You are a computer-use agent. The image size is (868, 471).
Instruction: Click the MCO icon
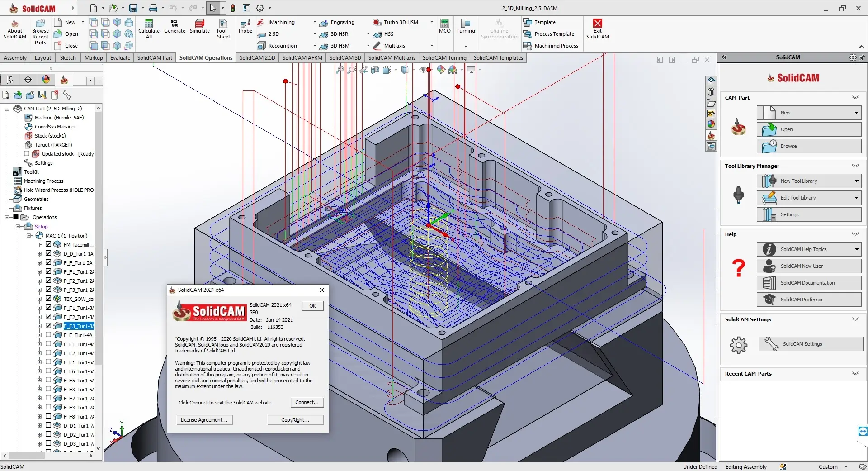point(445,27)
